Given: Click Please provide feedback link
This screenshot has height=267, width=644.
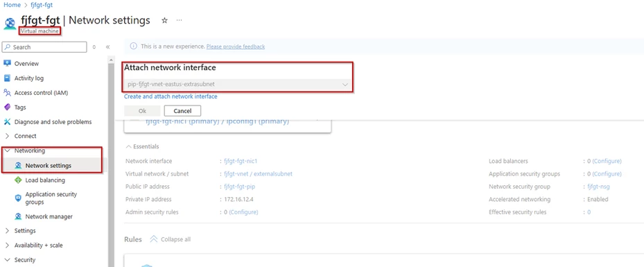Looking at the screenshot, I should (236, 46).
